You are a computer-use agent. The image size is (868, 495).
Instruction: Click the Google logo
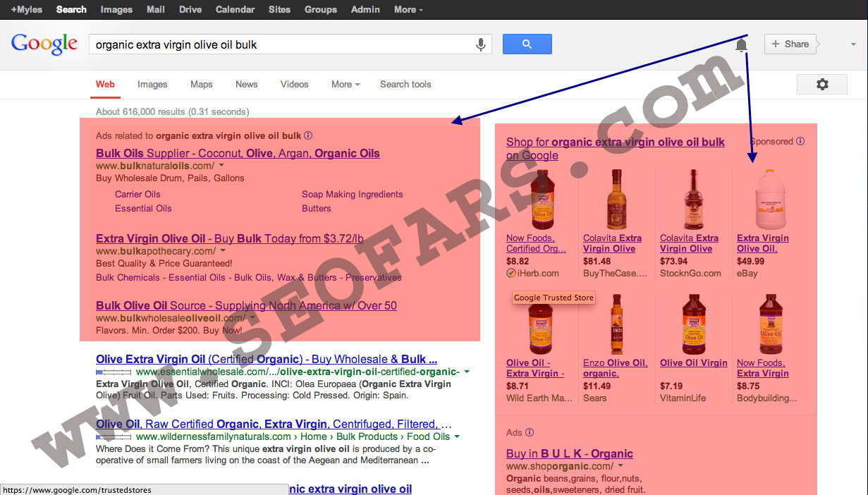click(44, 44)
